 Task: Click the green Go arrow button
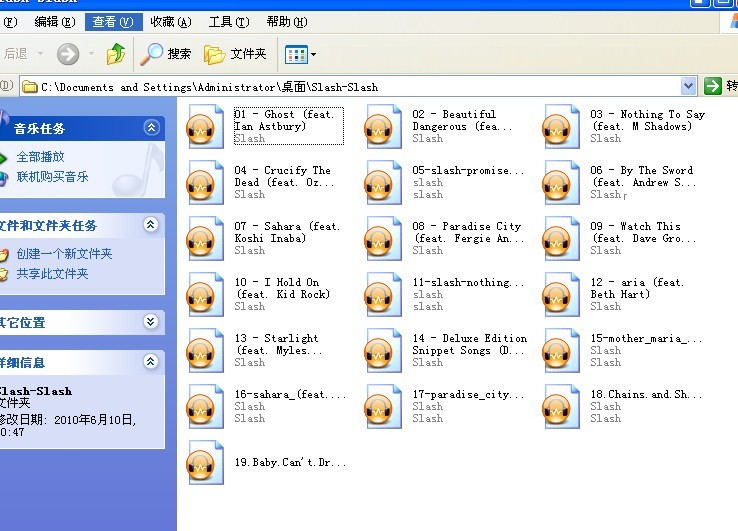click(713, 86)
